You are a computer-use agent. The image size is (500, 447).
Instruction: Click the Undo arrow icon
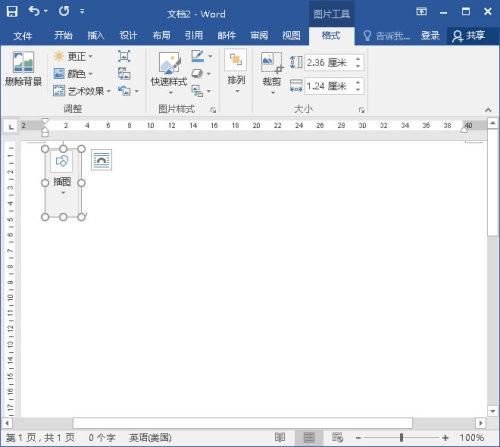34,11
